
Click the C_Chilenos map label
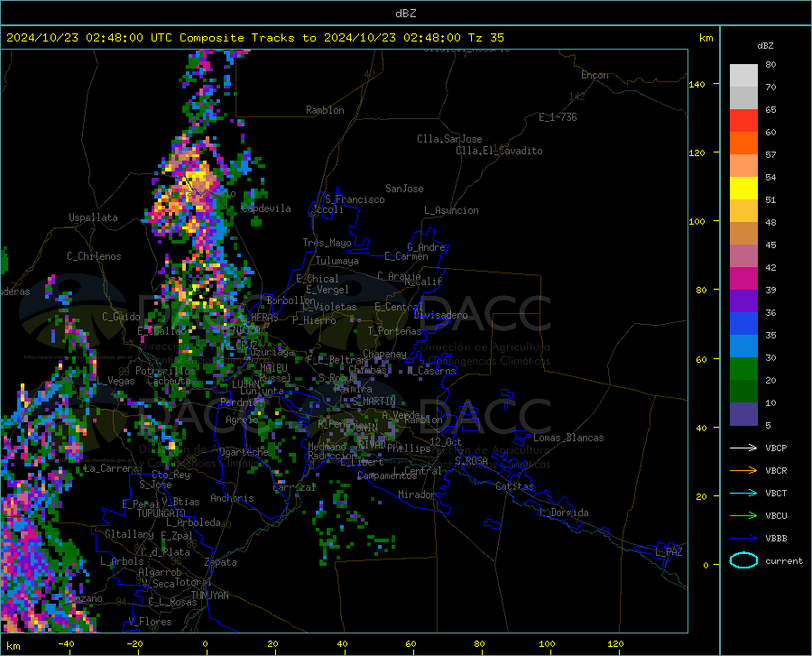(x=94, y=256)
